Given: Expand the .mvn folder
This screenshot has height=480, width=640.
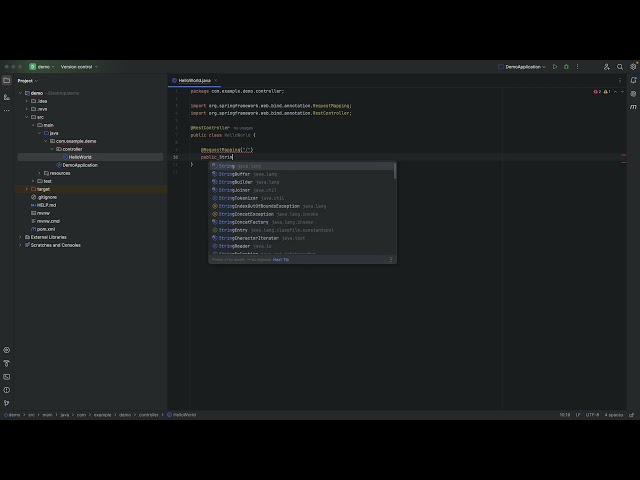Looking at the screenshot, I should point(27,109).
